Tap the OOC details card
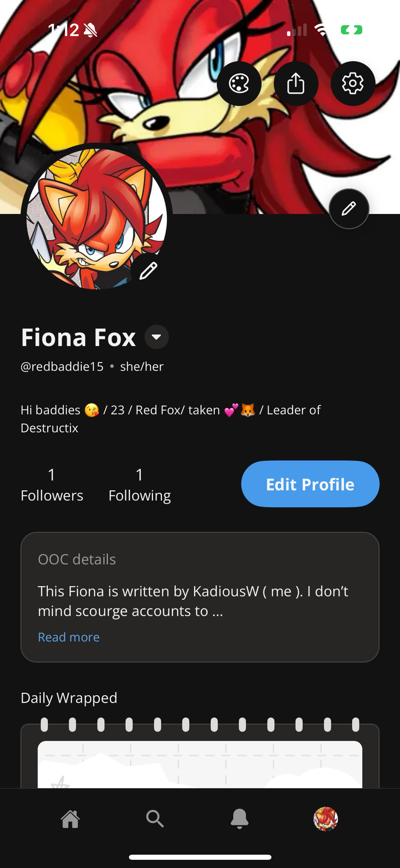 pyautogui.click(x=200, y=597)
